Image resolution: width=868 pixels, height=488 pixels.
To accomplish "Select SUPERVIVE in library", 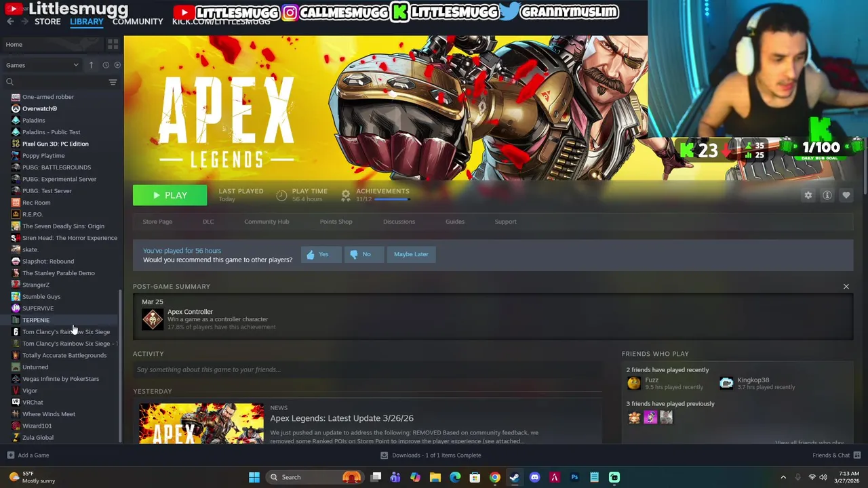I will (38, 308).
